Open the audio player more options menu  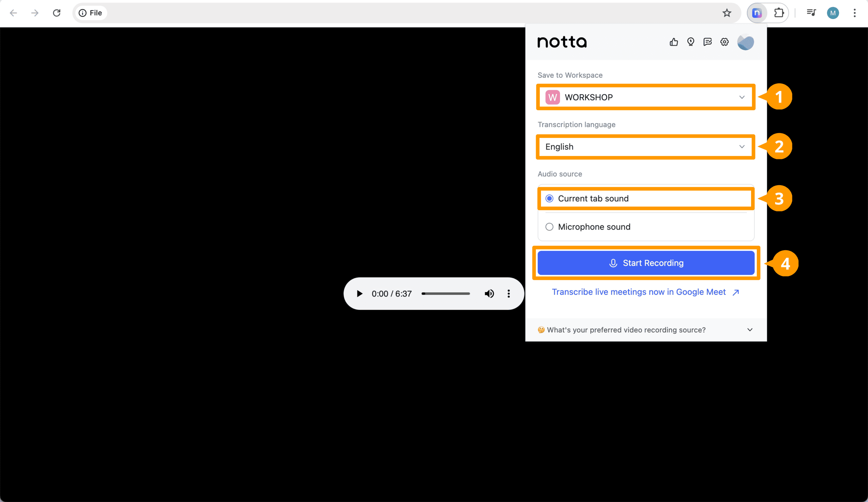[508, 294]
